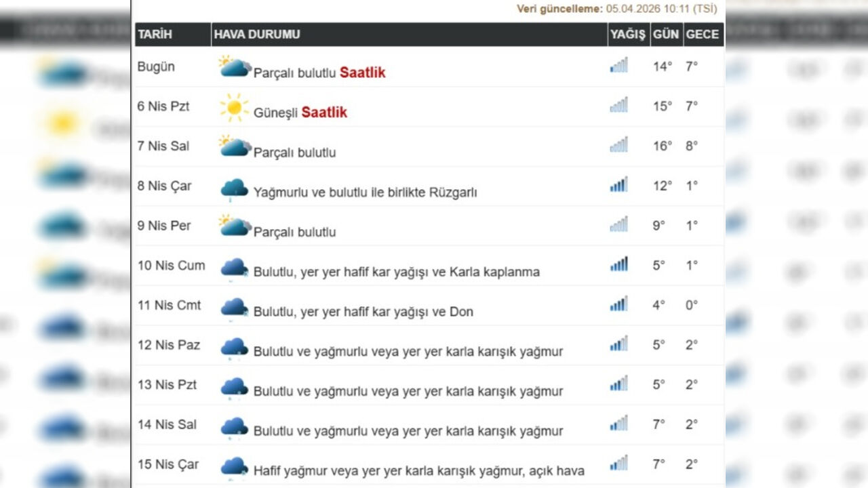Click the partly cloudy icon for 9 Nis Per
Viewport: 868px width, 488px height.
pyautogui.click(x=233, y=226)
